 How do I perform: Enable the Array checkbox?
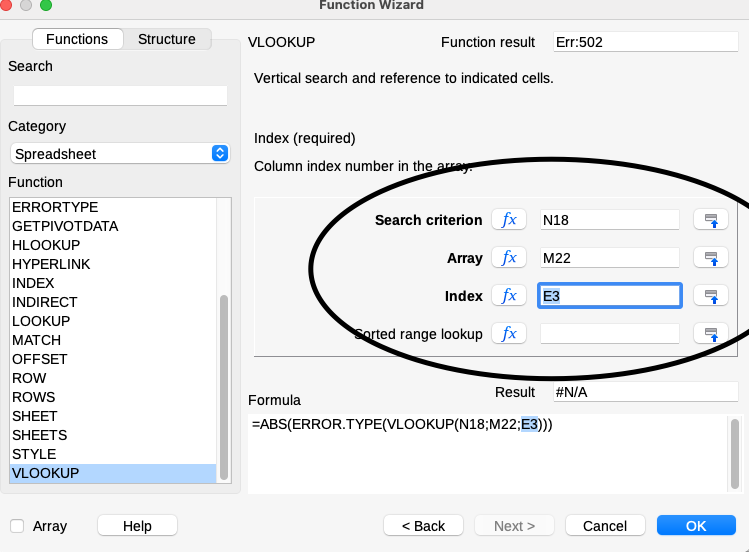17,526
